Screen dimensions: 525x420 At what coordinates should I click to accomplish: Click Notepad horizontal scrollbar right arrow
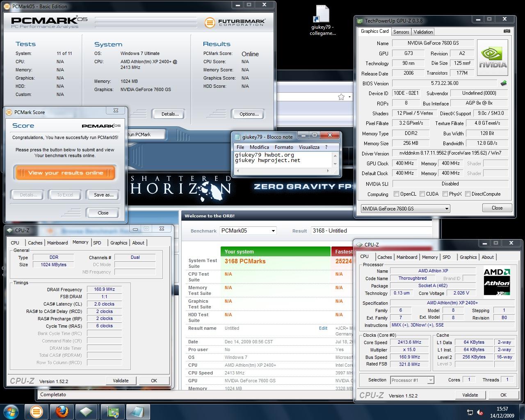click(328, 171)
